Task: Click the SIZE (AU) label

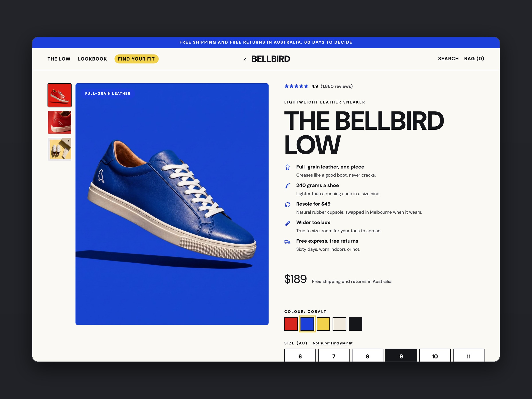Action: tap(296, 343)
